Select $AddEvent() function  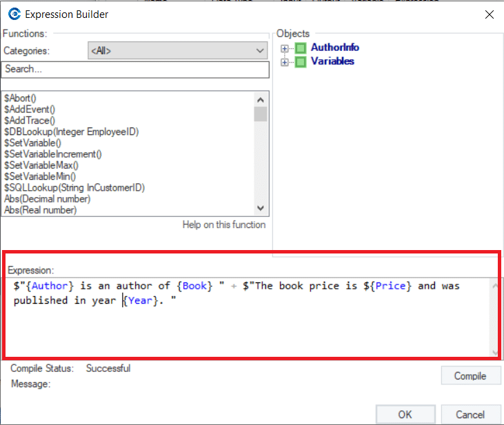(x=30, y=110)
